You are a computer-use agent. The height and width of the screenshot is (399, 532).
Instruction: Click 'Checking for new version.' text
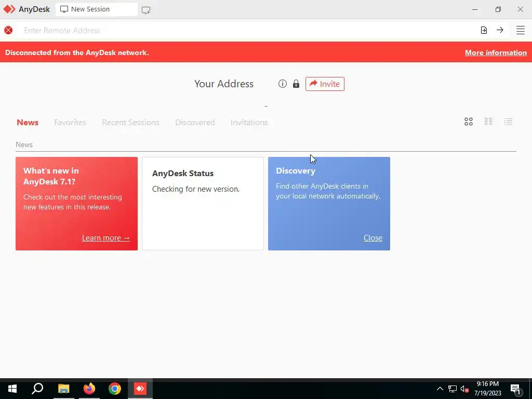coord(196,189)
